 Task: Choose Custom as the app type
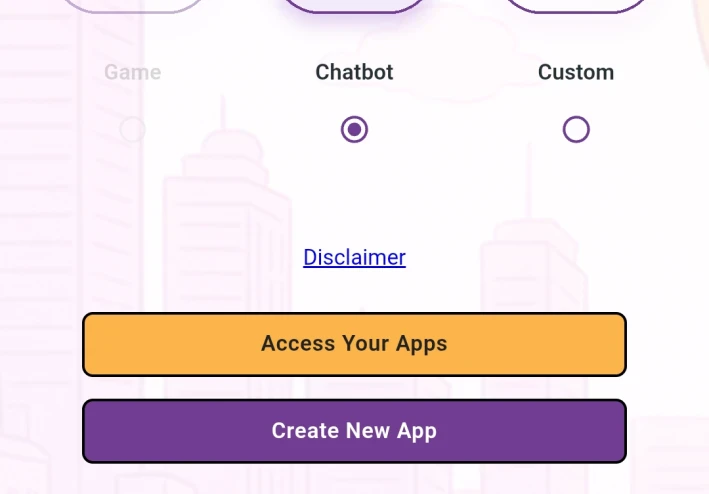point(576,130)
